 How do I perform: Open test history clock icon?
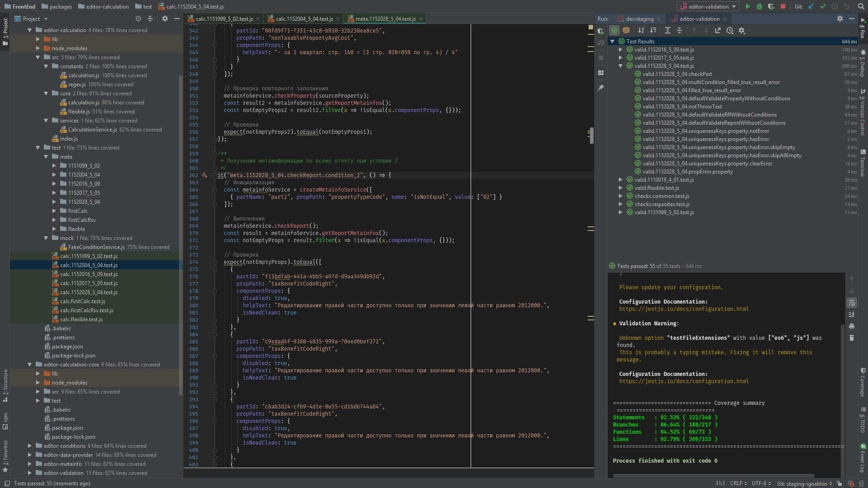click(x=730, y=30)
